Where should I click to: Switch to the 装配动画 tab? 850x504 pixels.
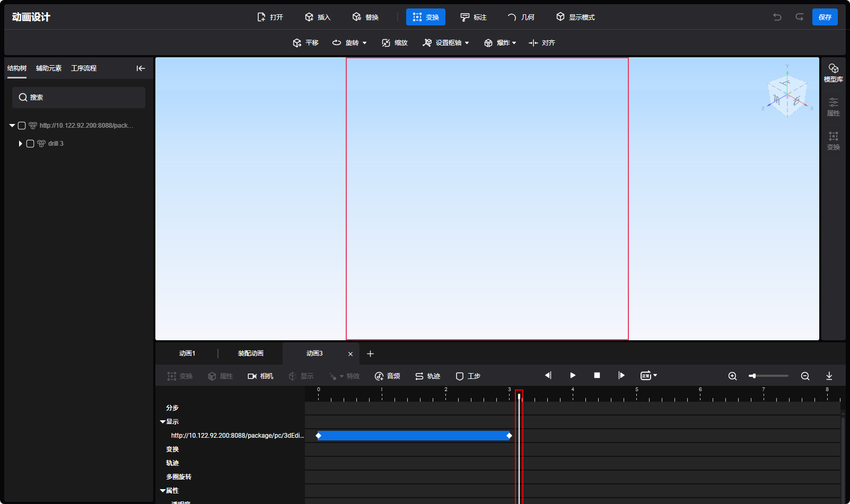pyautogui.click(x=250, y=353)
